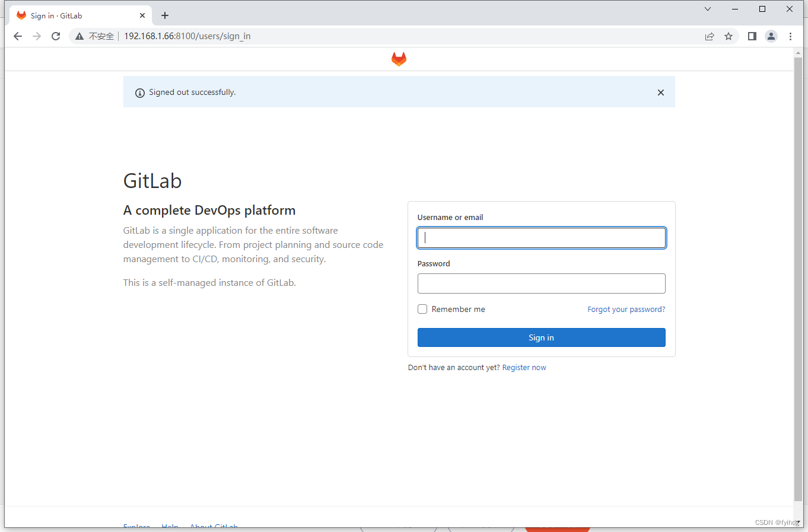Click inside the Password field

click(x=541, y=283)
